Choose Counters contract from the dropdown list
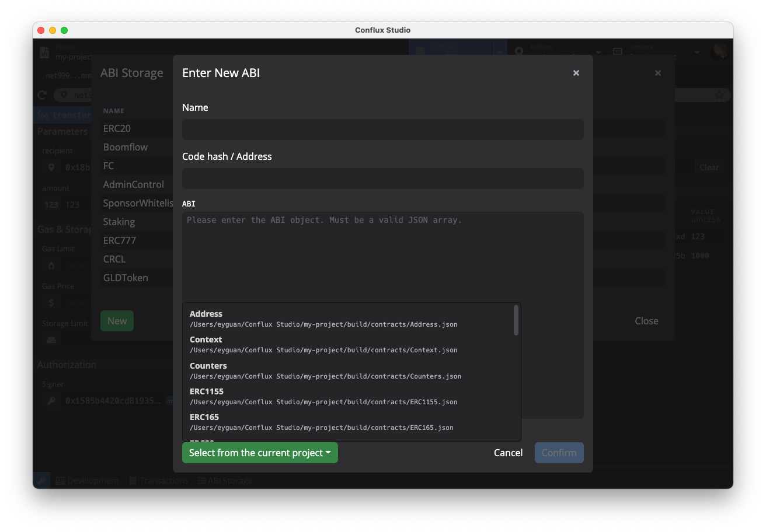Viewport: 766px width, 532px height. 348,370
